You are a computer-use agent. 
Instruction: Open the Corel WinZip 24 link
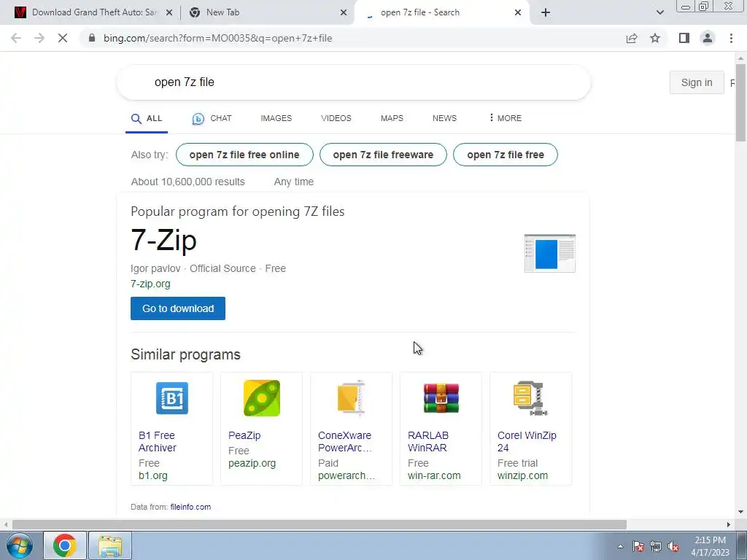tap(527, 441)
